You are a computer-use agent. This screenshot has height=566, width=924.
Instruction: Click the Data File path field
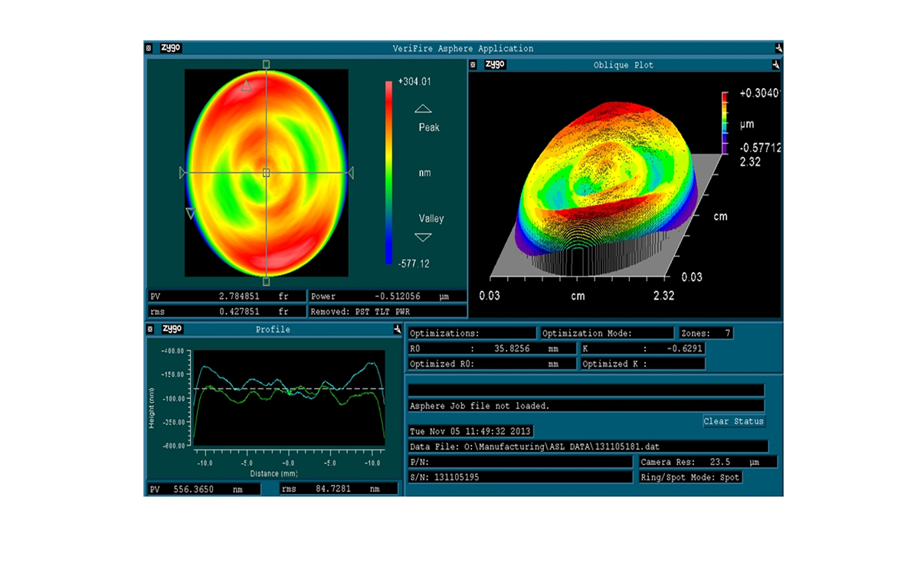(588, 447)
